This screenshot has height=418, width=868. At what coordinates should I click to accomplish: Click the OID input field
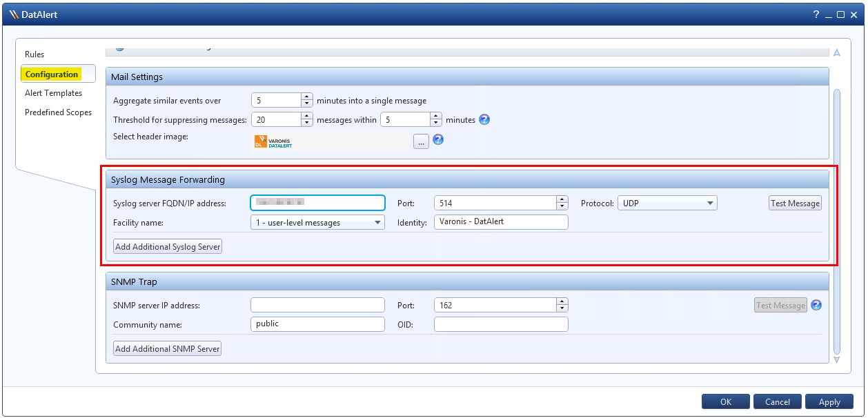pos(501,324)
